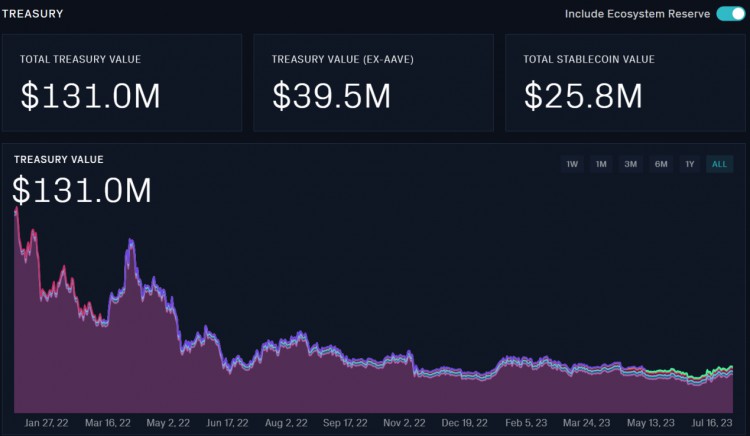The height and width of the screenshot is (436, 750).
Task: Select the Treasury Value (Ex-AAVE) card
Action: (x=374, y=82)
